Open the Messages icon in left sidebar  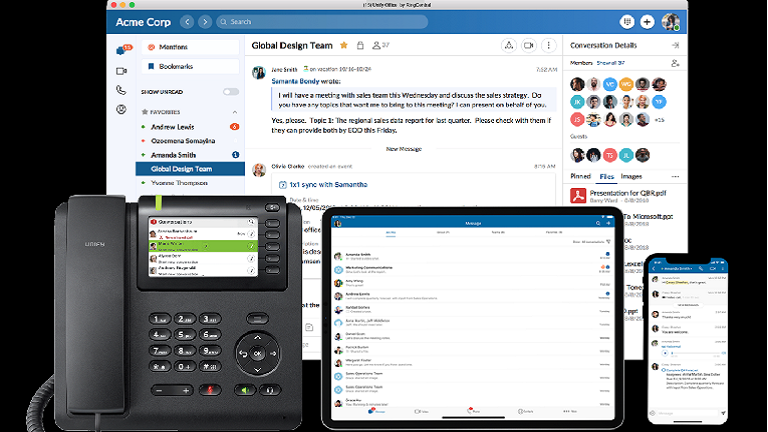[121, 48]
